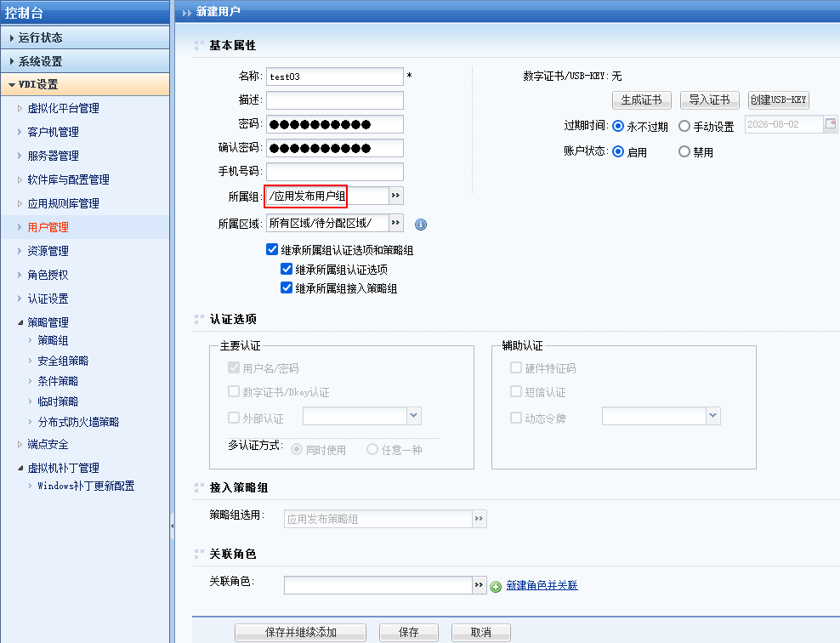Click the 手机号码 input field
The width and height of the screenshot is (840, 643).
tap(334, 172)
